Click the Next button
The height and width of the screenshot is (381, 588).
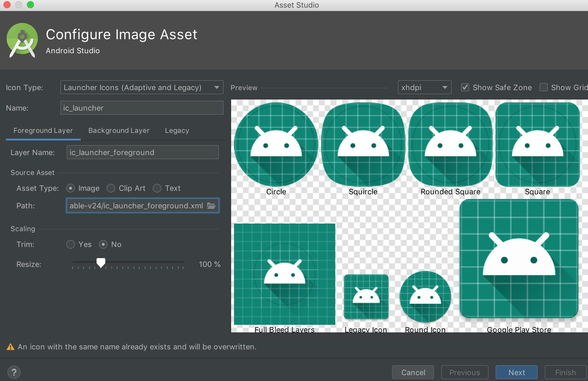[517, 372]
